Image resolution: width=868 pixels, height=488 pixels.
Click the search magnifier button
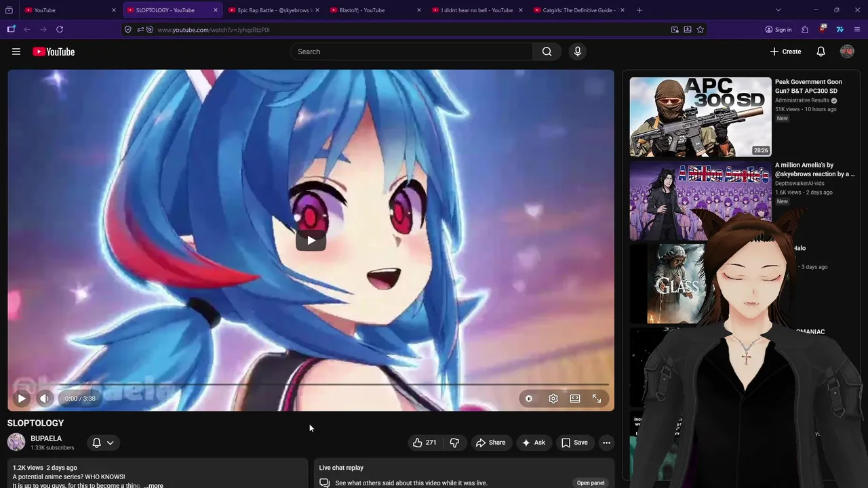coord(547,52)
